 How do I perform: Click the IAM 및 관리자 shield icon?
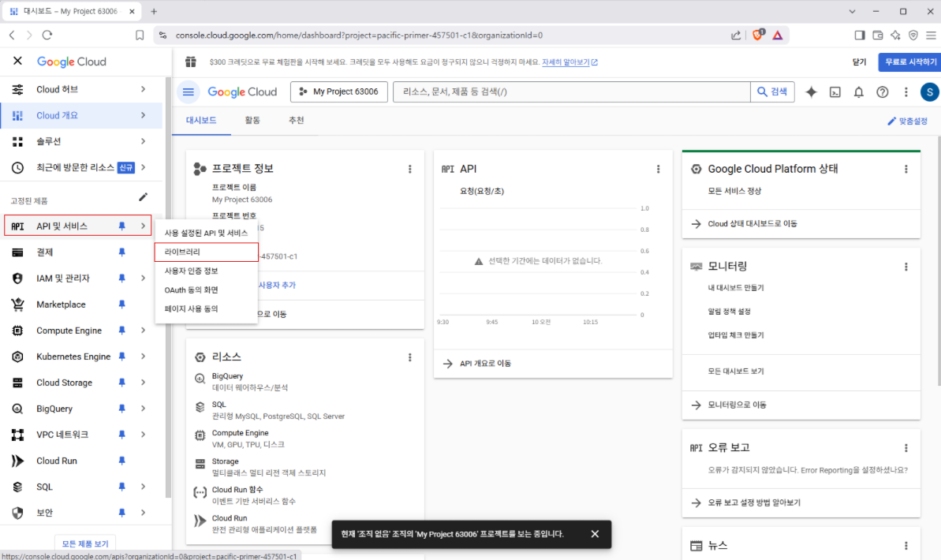17,278
